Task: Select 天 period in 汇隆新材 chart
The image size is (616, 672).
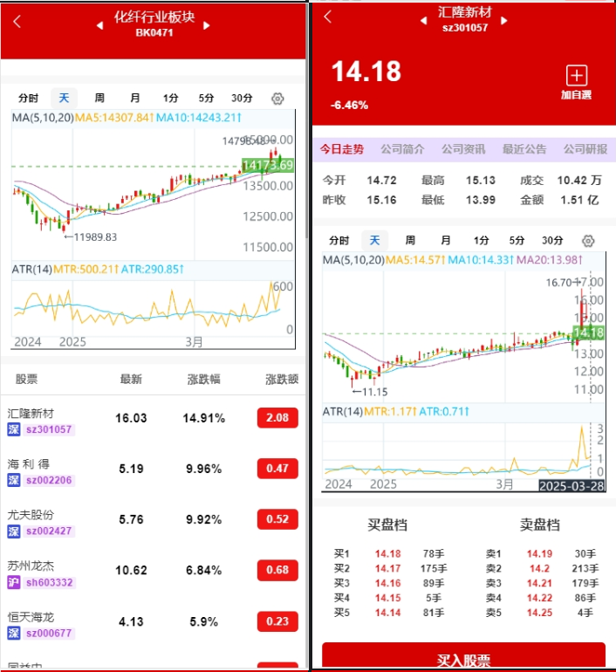Action: (x=375, y=240)
